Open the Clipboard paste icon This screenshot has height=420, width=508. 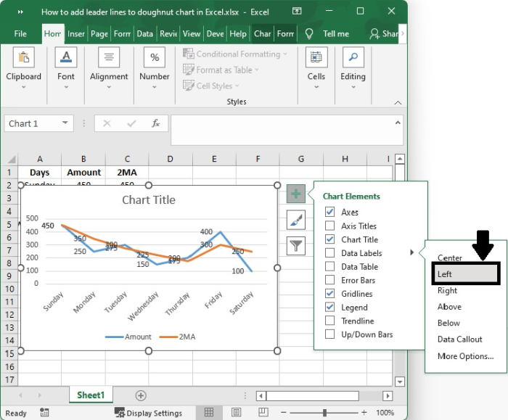[24, 57]
